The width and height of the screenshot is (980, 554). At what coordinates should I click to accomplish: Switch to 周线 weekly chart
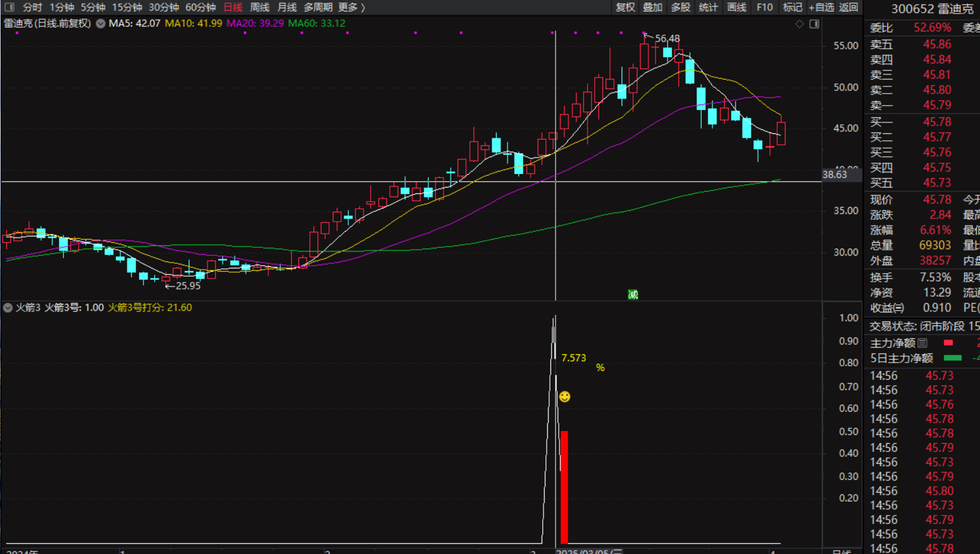(x=259, y=7)
